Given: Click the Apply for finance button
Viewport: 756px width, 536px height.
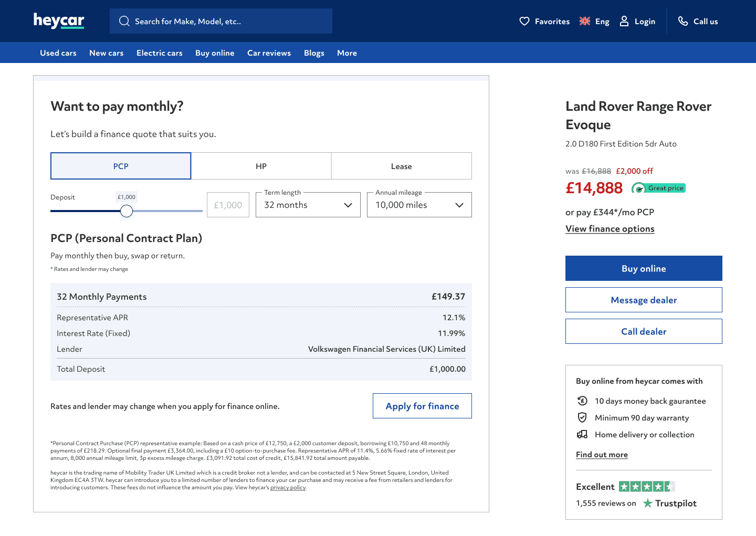Looking at the screenshot, I should (x=422, y=406).
